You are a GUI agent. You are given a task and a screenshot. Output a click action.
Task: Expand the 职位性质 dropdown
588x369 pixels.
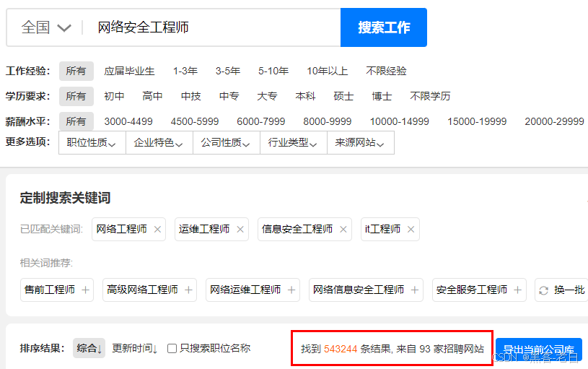[92, 143]
